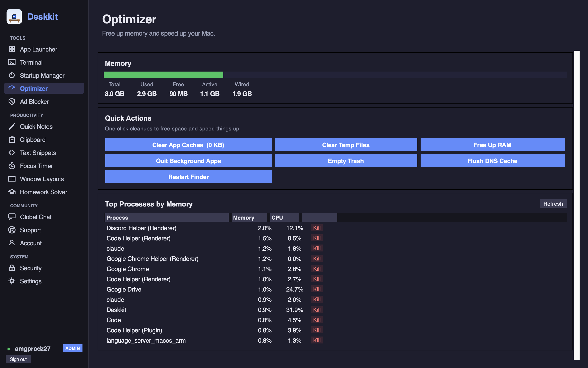The image size is (588, 368).
Task: Click Restart Finder button
Action: tap(188, 177)
